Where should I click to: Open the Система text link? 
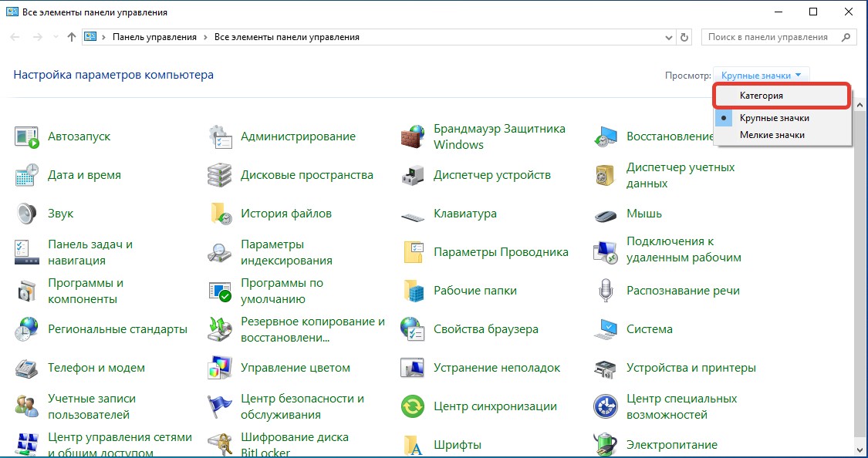pos(650,329)
